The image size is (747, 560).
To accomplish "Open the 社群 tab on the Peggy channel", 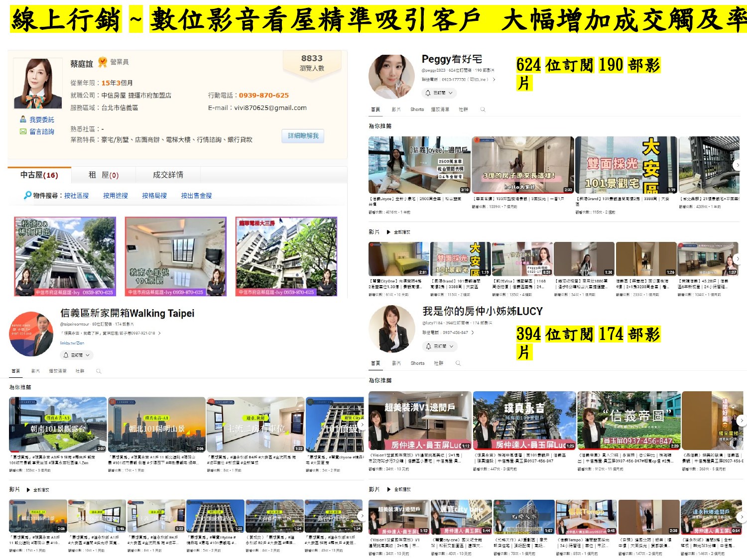I will pos(463,110).
